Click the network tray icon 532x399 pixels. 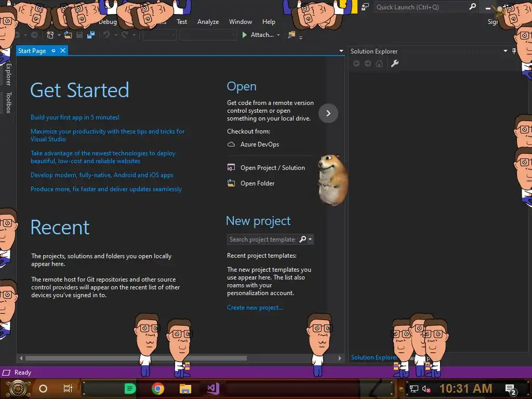coord(414,389)
